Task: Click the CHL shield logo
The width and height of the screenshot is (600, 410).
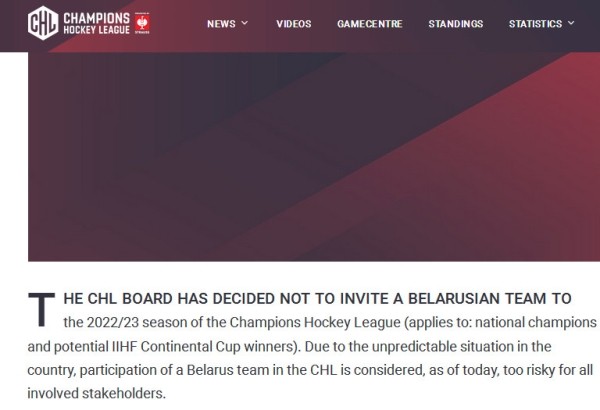Action: click(x=42, y=22)
